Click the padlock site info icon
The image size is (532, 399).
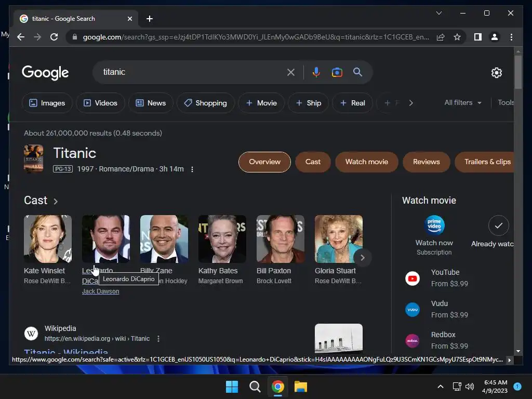click(75, 37)
